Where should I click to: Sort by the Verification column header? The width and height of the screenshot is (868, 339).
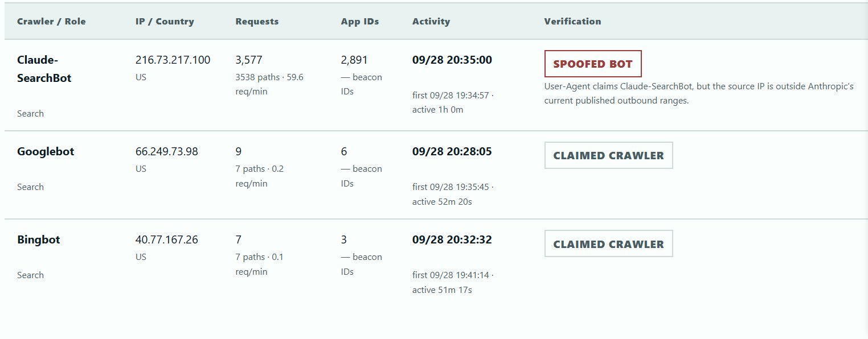[x=572, y=22]
